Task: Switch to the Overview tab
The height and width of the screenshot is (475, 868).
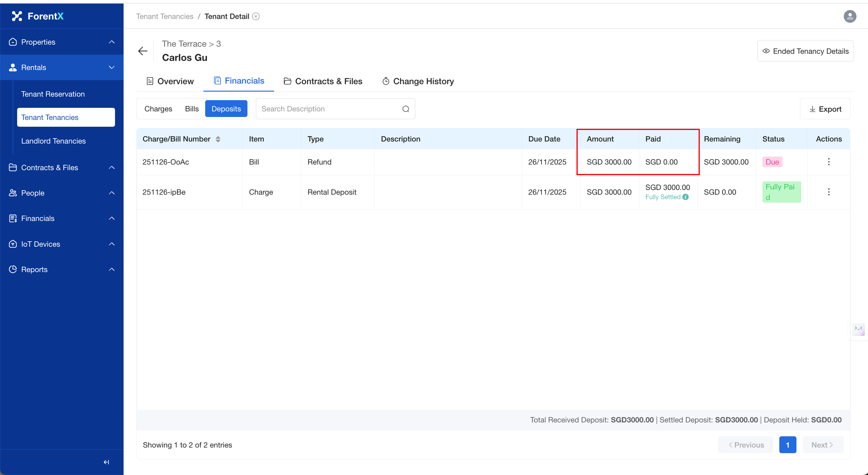Action: (170, 82)
